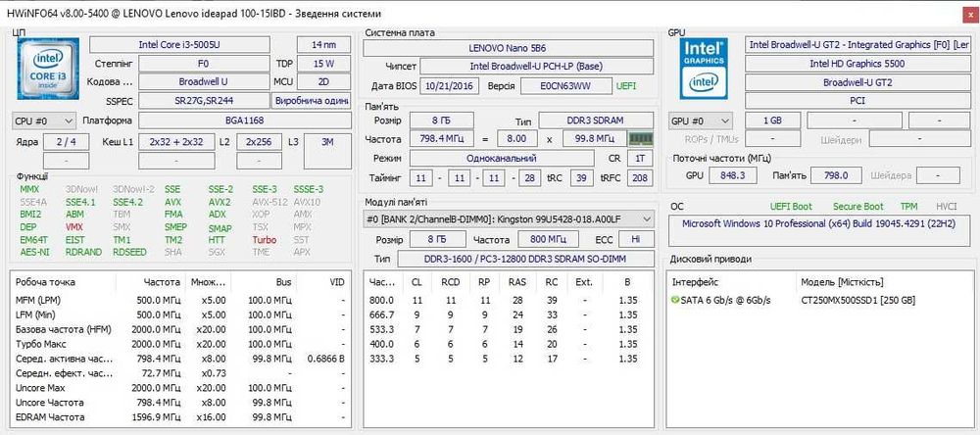This screenshot has height=435, width=980.
Task: Click the memory type DDR3 SDRAM field
Action: tap(596, 121)
